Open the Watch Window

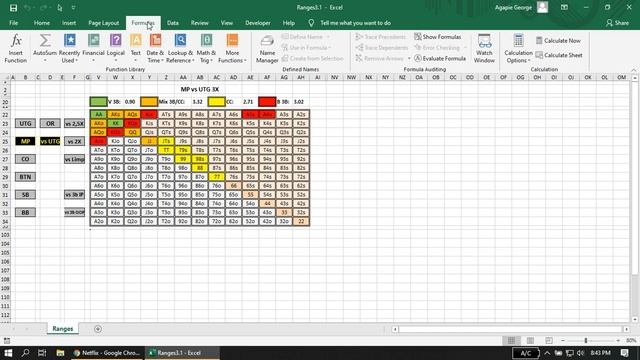tap(484, 48)
